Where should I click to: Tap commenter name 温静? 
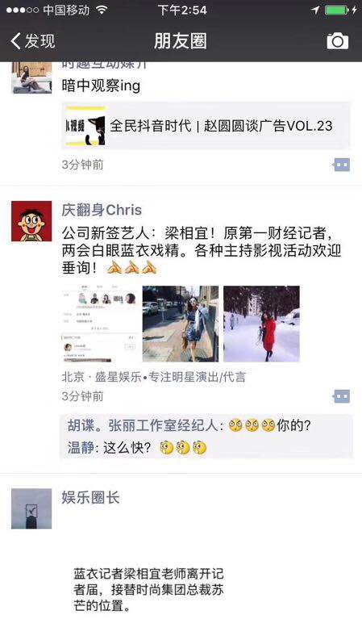click(x=81, y=448)
